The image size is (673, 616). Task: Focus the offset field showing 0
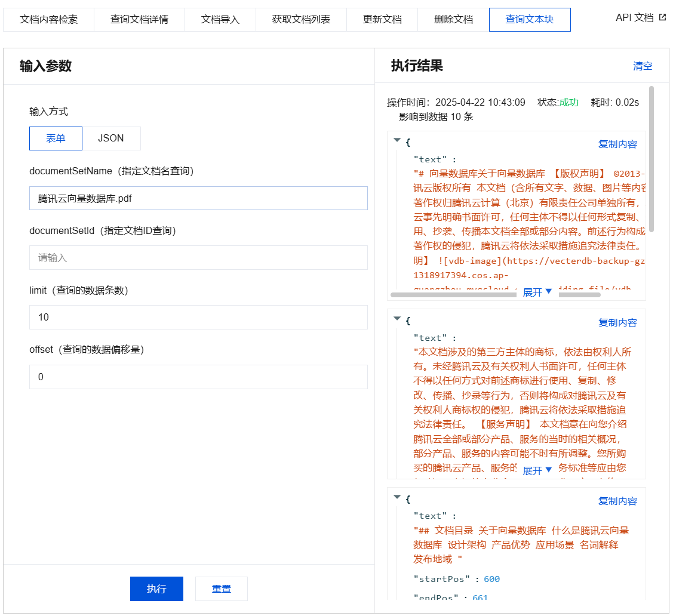198,377
